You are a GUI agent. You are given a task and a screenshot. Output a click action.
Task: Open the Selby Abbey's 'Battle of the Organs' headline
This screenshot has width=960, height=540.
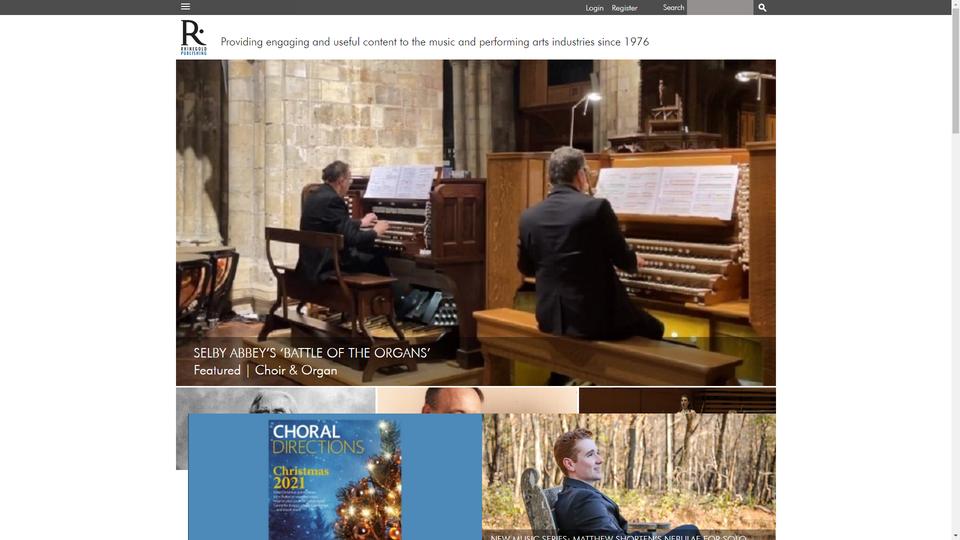click(312, 353)
